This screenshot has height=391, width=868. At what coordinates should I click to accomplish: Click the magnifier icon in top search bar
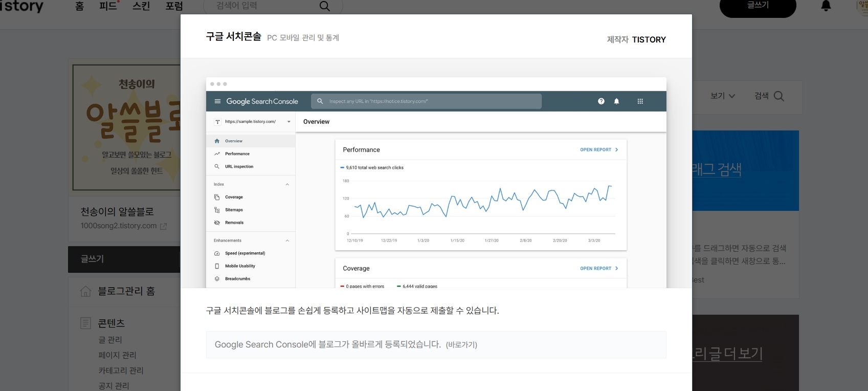[x=324, y=6]
